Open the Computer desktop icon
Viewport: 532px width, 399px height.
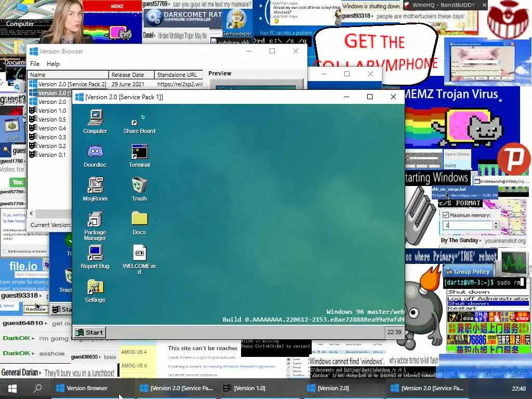coord(96,121)
